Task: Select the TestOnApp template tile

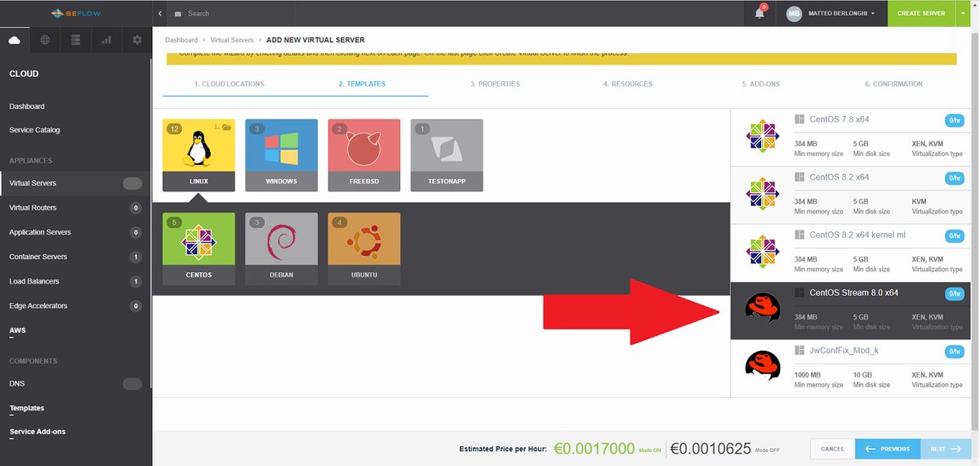Action: pos(447,155)
